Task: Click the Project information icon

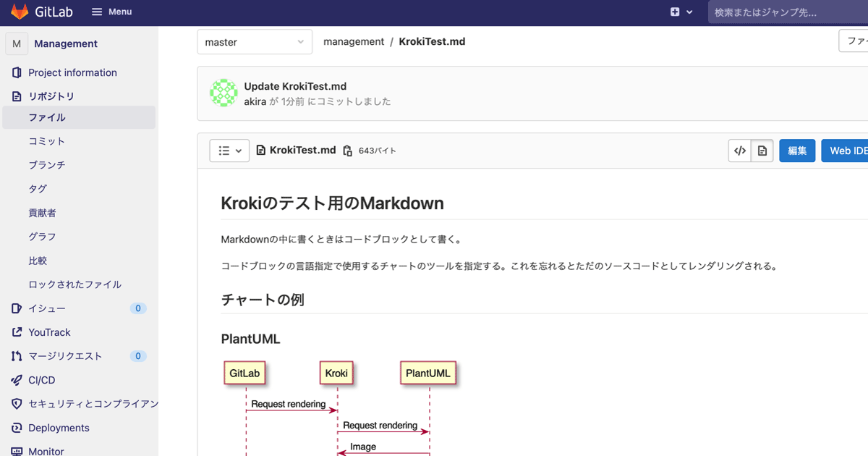Action: coord(17,72)
